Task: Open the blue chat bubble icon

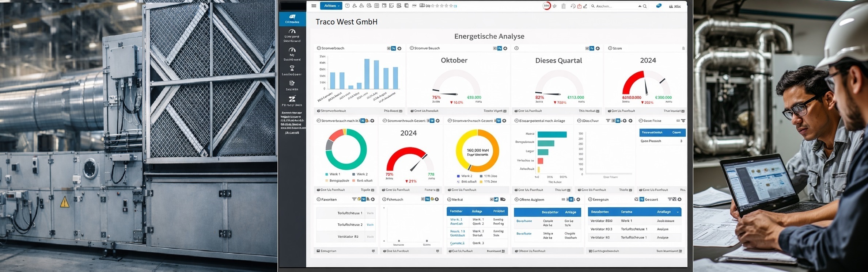Action: pyautogui.click(x=659, y=6)
